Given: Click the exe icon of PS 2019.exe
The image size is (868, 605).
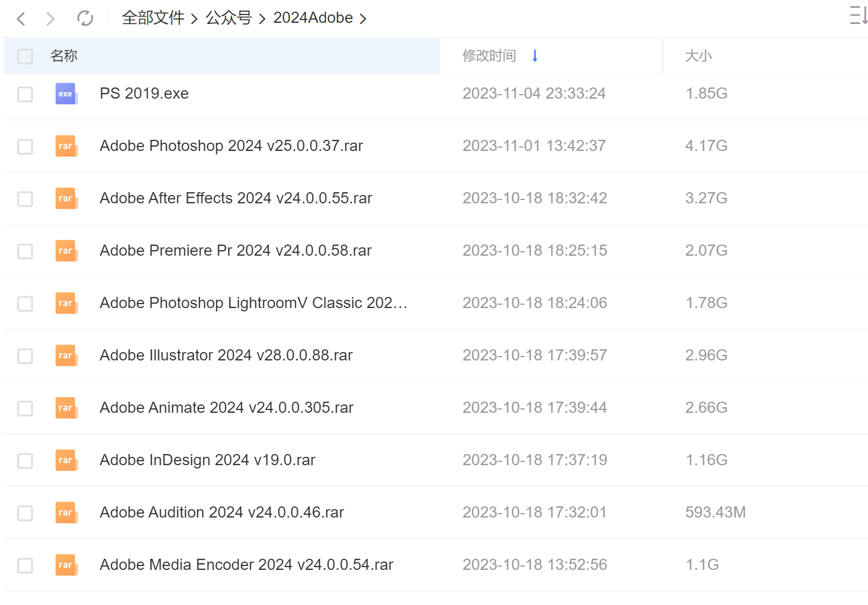Looking at the screenshot, I should (66, 94).
